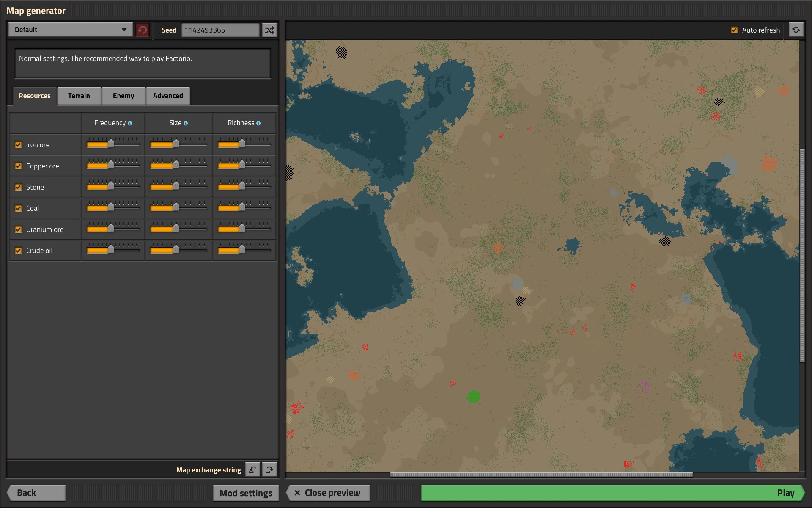
Task: Click the map preview vertical scrollbar
Action: (x=802, y=255)
